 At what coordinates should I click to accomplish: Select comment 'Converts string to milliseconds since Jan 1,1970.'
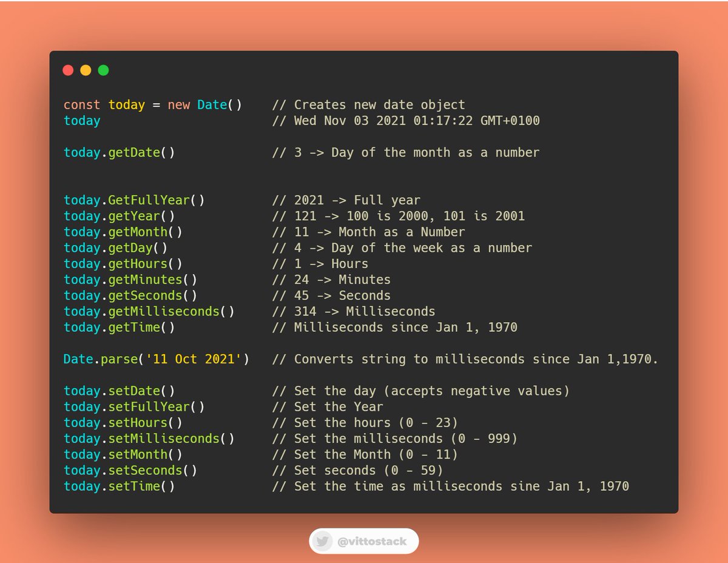[x=476, y=359]
